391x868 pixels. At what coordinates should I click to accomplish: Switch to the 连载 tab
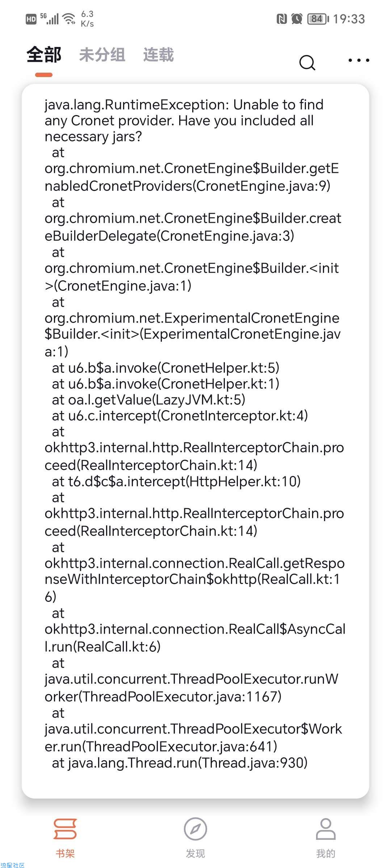pos(158,55)
